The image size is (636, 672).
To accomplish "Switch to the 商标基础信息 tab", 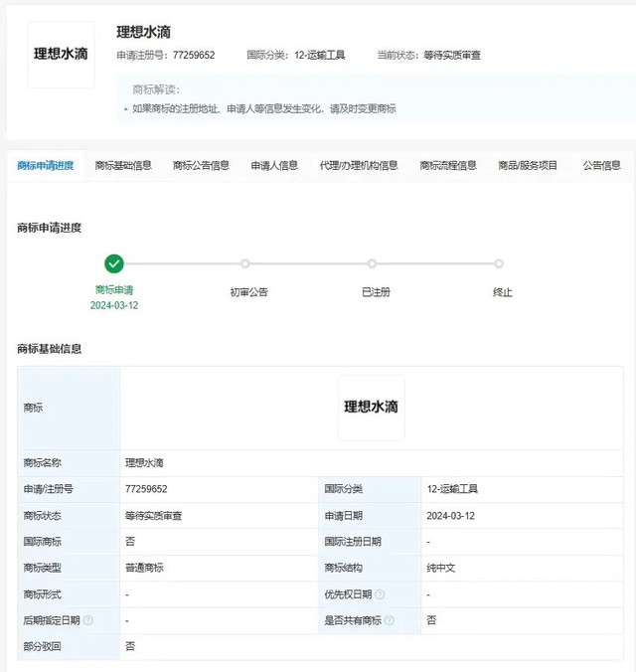I will coord(123,165).
